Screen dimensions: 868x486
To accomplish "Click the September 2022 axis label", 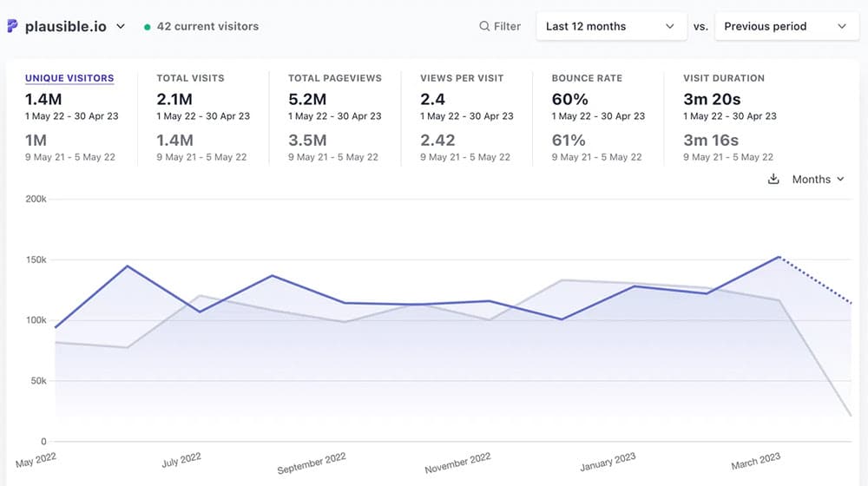I will point(311,463).
